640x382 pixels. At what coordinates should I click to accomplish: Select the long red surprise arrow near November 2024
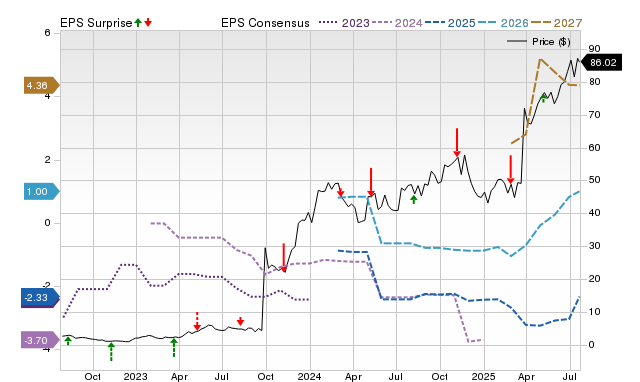click(x=457, y=142)
